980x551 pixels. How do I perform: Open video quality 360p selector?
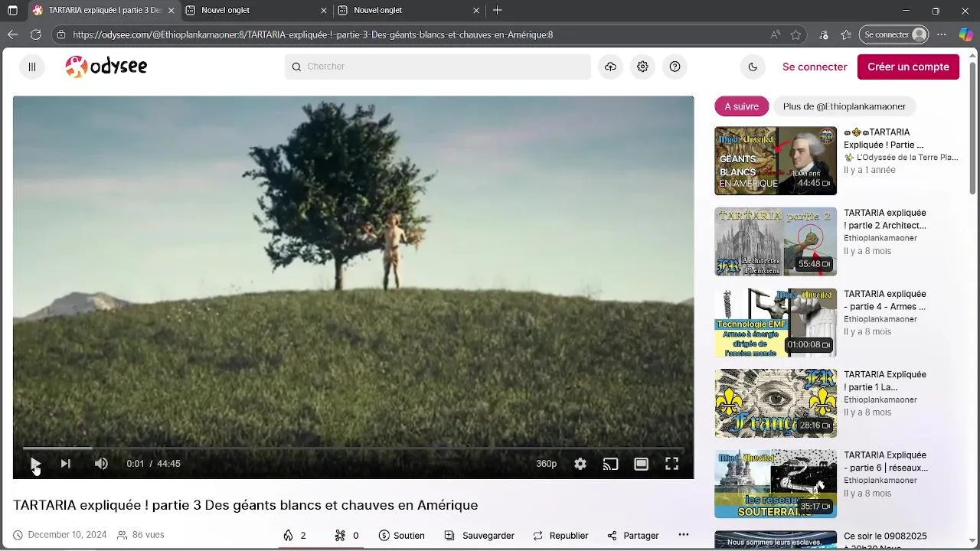[x=546, y=464]
